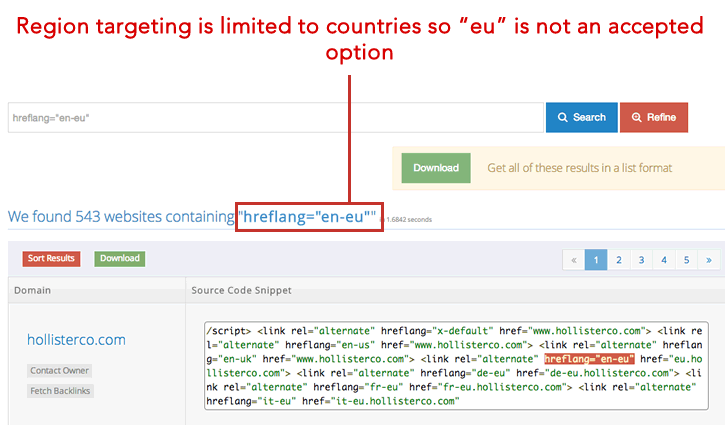727x425 pixels.
Task: Click the 'We found 543 websites containing' heading
Action: click(121, 216)
